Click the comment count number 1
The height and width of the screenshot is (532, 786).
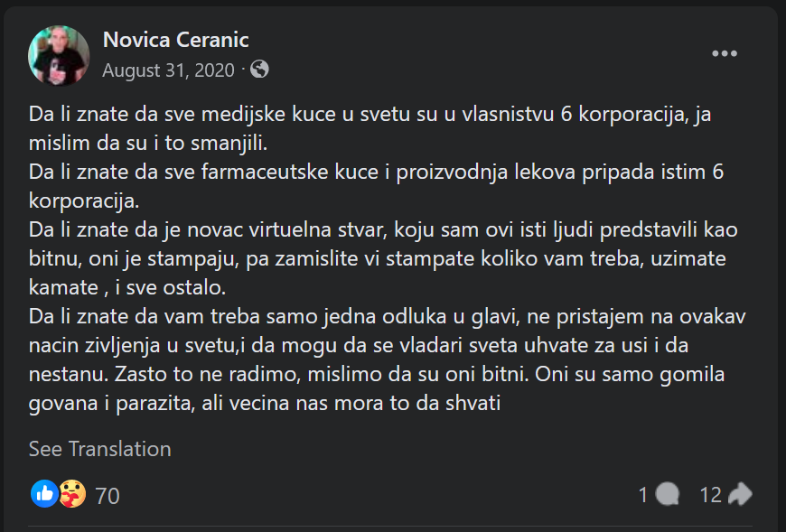[x=643, y=495]
